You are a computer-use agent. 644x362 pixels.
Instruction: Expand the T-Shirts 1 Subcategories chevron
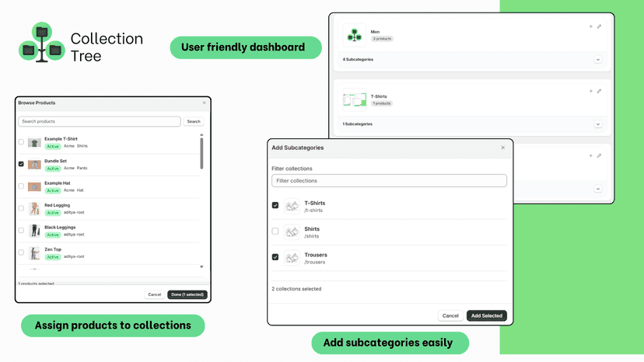click(x=597, y=124)
